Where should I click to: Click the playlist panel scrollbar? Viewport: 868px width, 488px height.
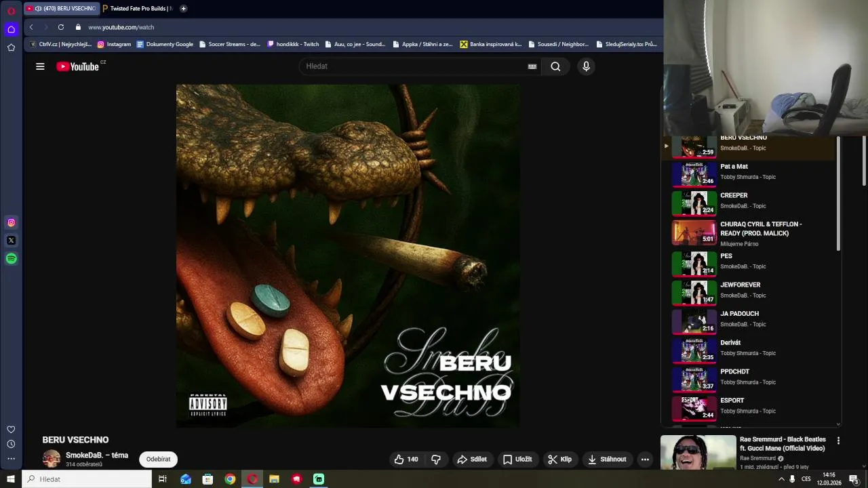tap(838, 193)
